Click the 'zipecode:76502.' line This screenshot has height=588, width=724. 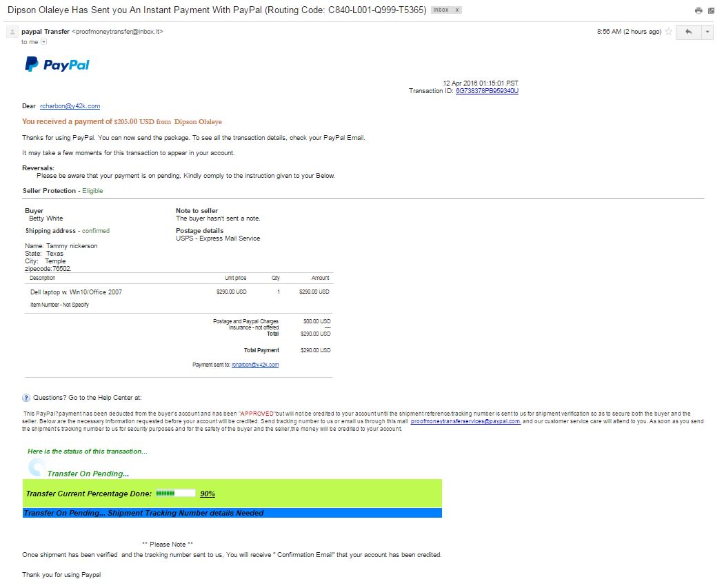48,269
